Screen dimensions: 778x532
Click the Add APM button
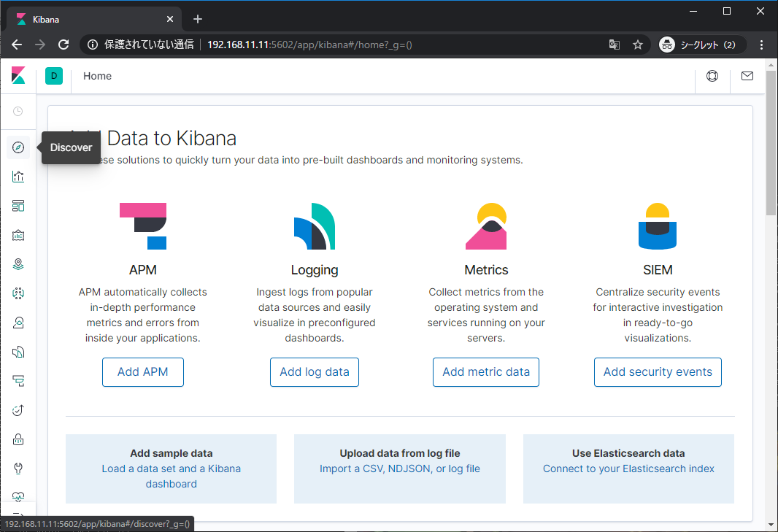tap(142, 371)
